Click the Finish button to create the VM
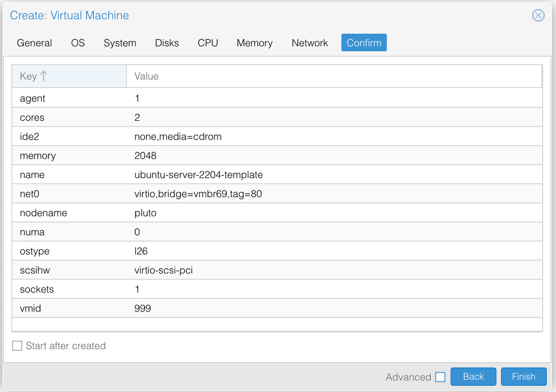Screen dimensions: 556x392 523,376
